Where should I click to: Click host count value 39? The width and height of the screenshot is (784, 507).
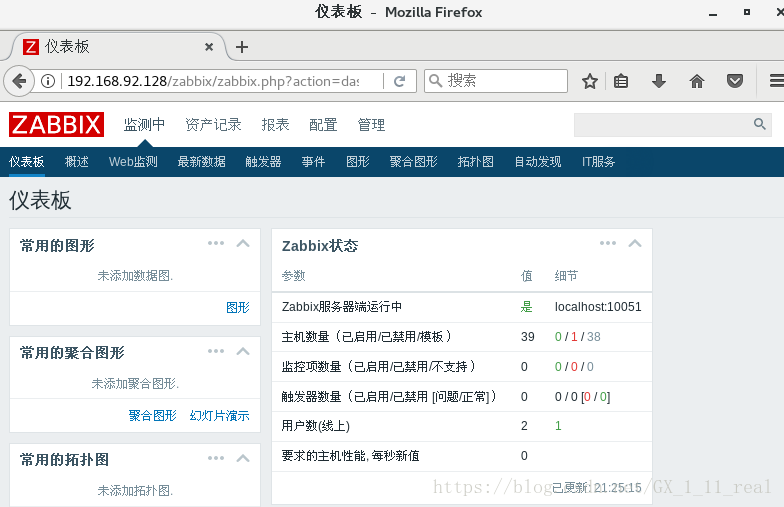(528, 336)
